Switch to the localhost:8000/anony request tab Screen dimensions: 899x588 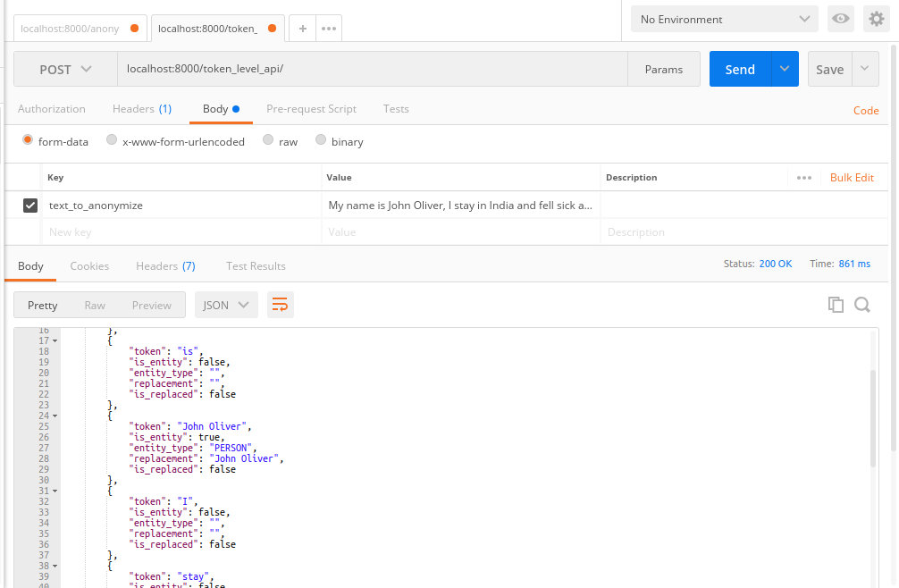80,28
